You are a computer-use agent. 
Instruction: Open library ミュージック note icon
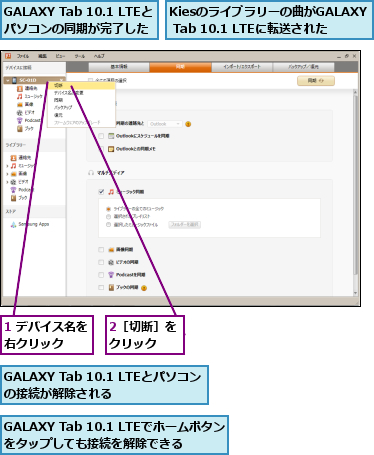(x=13, y=166)
